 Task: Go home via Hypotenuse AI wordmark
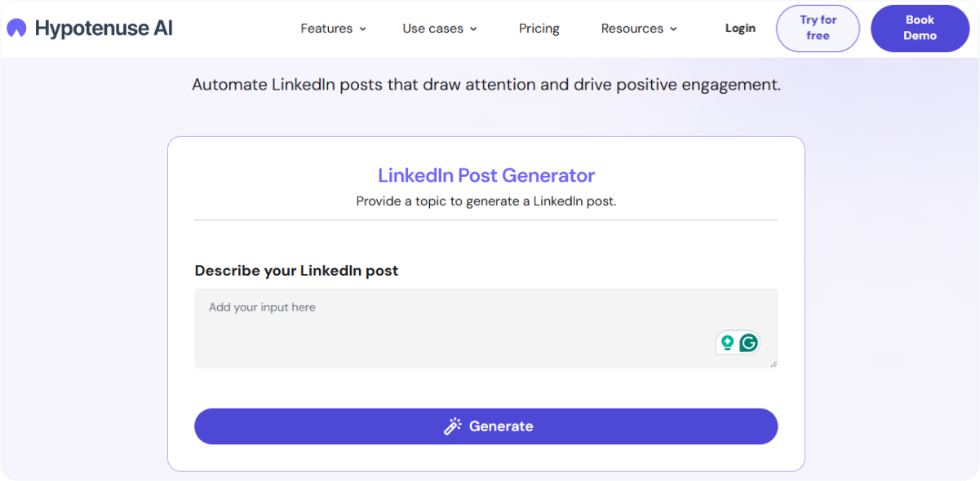(x=104, y=29)
